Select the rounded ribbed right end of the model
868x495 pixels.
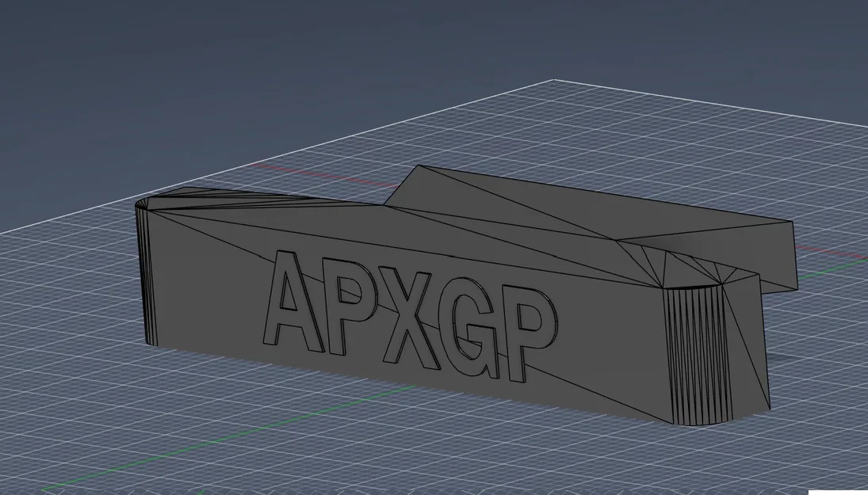pyautogui.click(x=698, y=354)
